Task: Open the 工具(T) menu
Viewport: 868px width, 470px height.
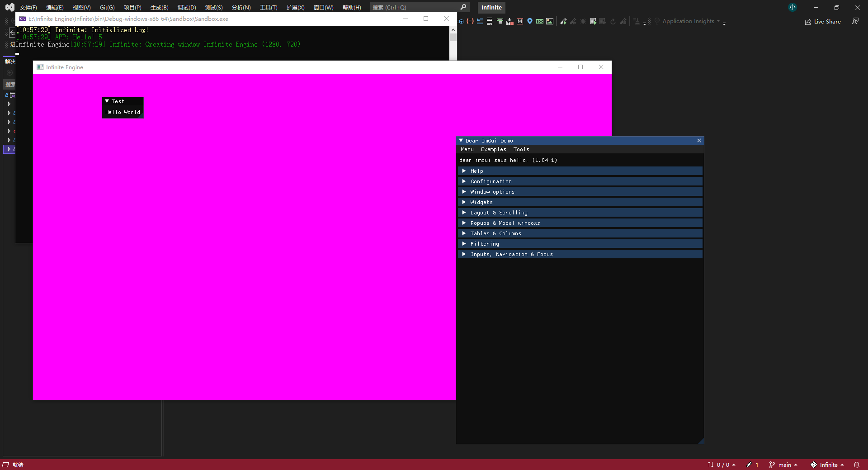Action: pos(269,7)
